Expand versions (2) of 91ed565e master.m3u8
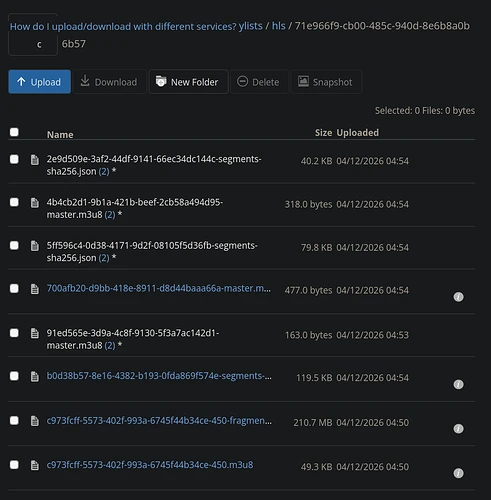The height and width of the screenshot is (500, 491). [110, 346]
